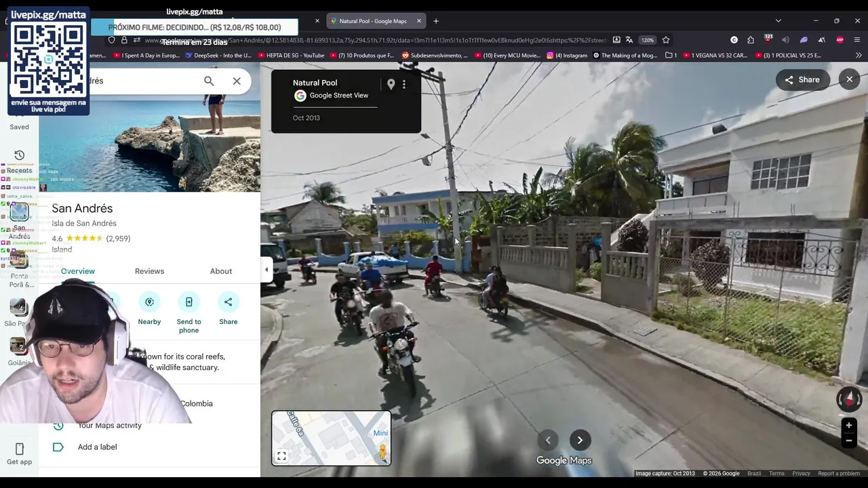
Task: Open the 1 VEGANA VS 32 CAR... bookmark
Action: click(x=715, y=56)
